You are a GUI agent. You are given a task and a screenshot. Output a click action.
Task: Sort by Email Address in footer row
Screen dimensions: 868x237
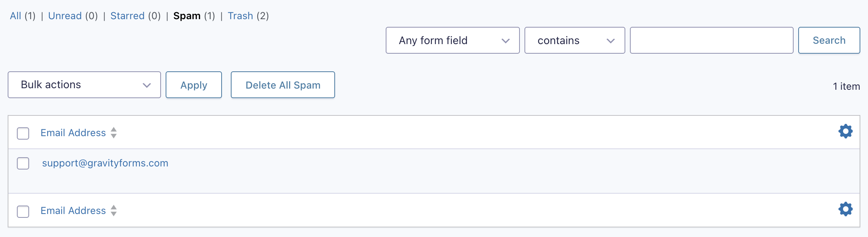[74, 211]
